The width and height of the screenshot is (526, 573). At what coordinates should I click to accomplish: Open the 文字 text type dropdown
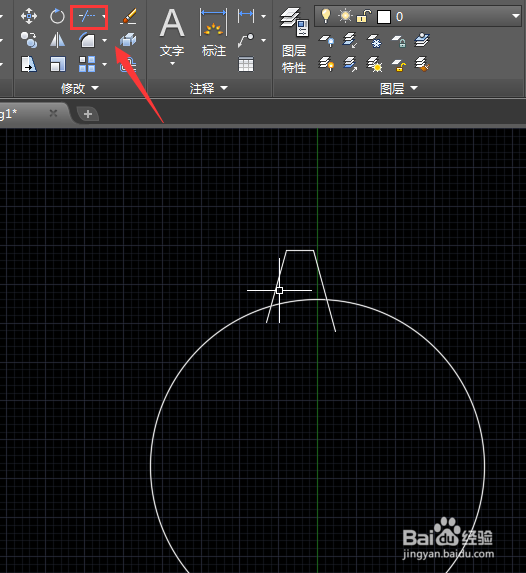pyautogui.click(x=172, y=64)
